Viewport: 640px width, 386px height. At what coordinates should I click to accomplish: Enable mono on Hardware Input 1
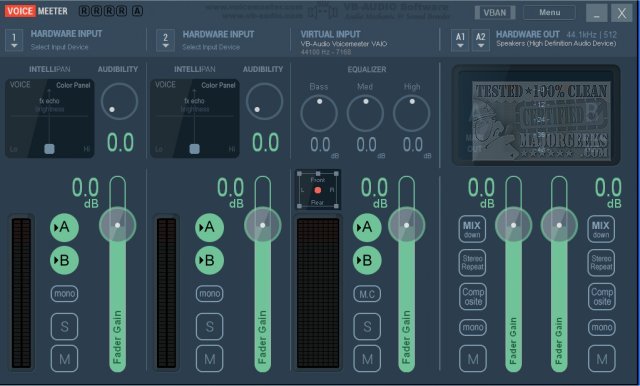[64, 294]
